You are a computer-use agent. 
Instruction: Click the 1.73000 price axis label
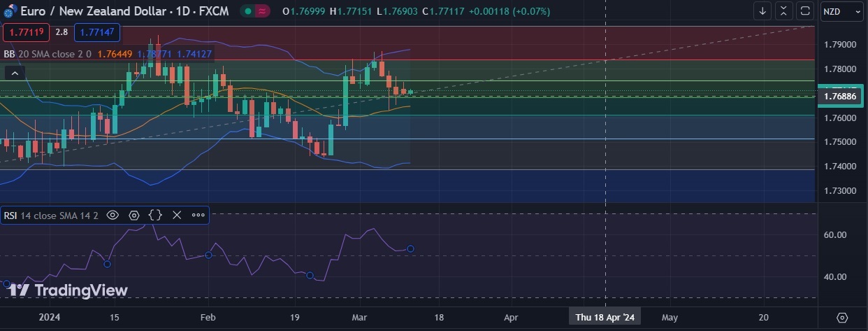coord(840,191)
